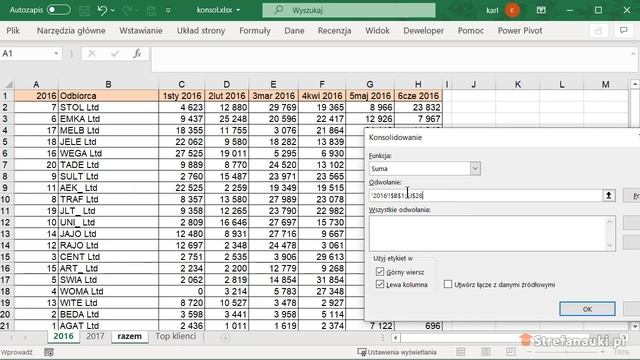Open the Formuły tab
Image resolution: width=640 pixels, height=360 pixels.
(255, 31)
